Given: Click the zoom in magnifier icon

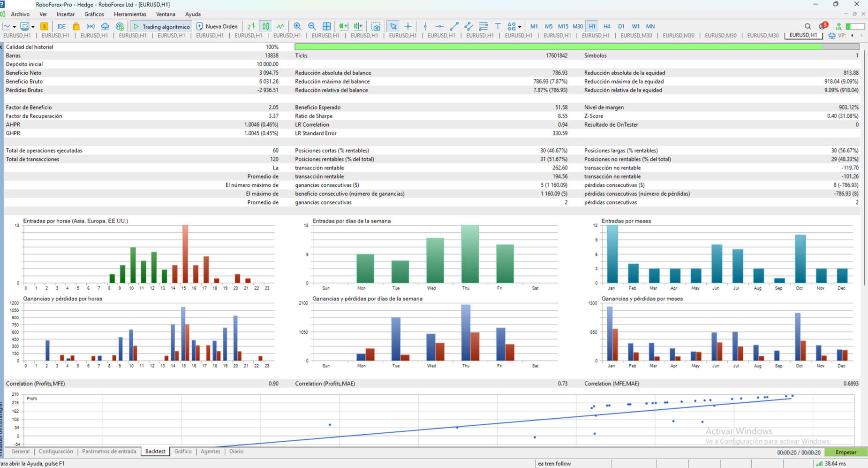Looking at the screenshot, I should point(297,26).
